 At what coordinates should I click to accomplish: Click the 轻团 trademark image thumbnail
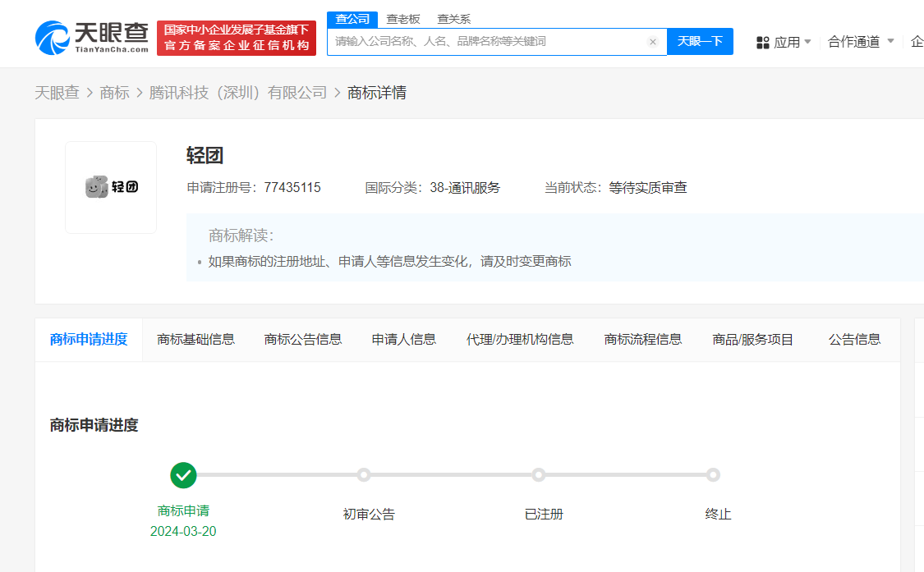pyautogui.click(x=110, y=186)
